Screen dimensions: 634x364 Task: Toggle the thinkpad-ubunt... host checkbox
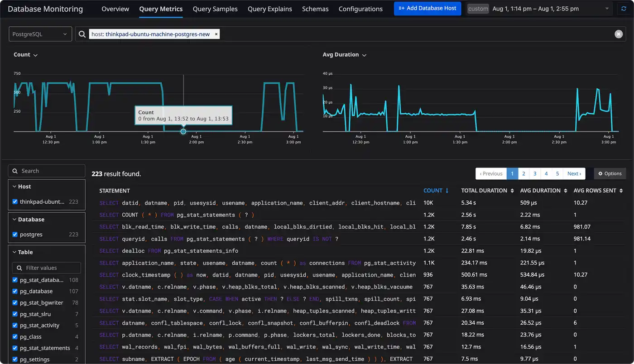[15, 201]
